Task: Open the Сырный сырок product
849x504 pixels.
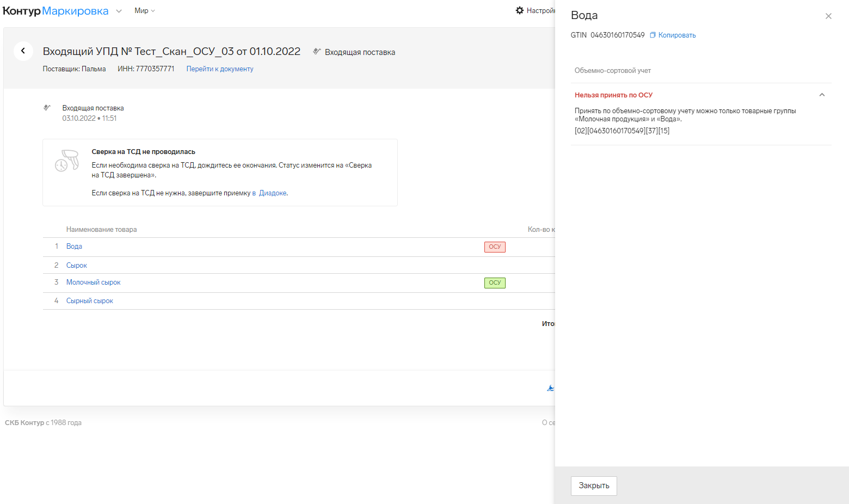Action: [x=90, y=301]
